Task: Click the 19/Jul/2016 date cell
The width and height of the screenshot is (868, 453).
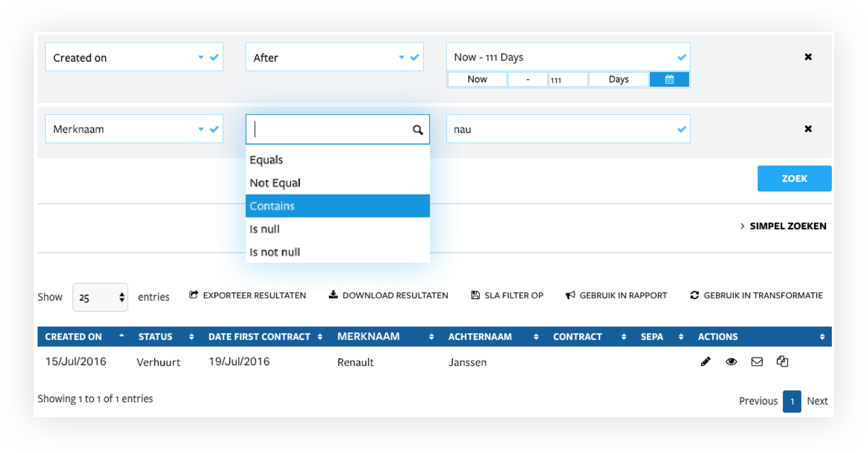Action: click(x=239, y=362)
